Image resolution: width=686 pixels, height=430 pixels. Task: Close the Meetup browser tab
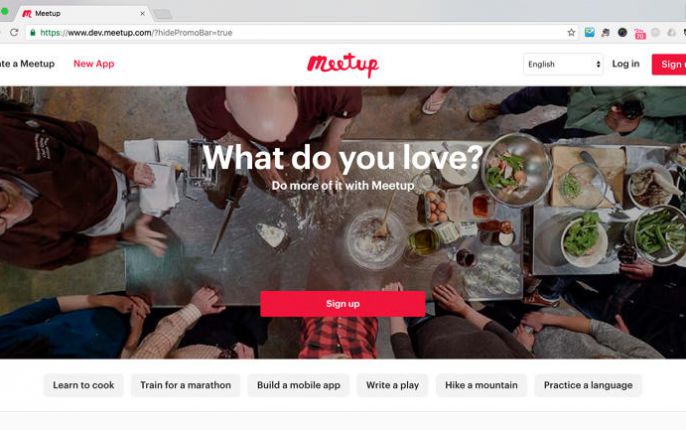click(142, 14)
